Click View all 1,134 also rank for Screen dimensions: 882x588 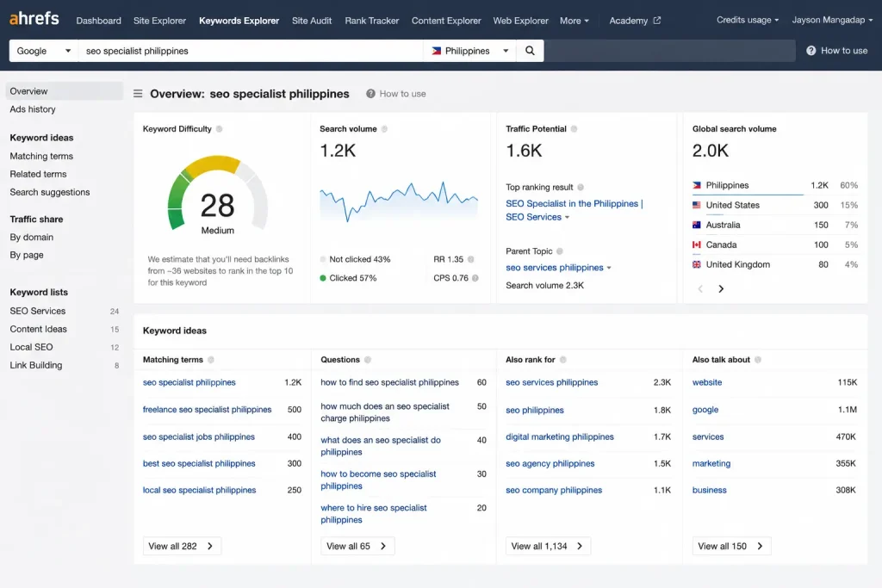(x=548, y=546)
